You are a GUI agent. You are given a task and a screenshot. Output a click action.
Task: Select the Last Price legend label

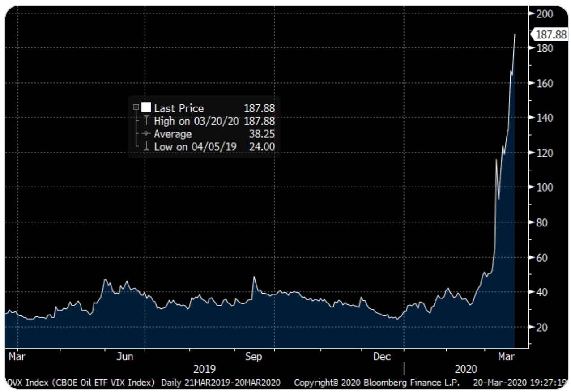[179, 108]
